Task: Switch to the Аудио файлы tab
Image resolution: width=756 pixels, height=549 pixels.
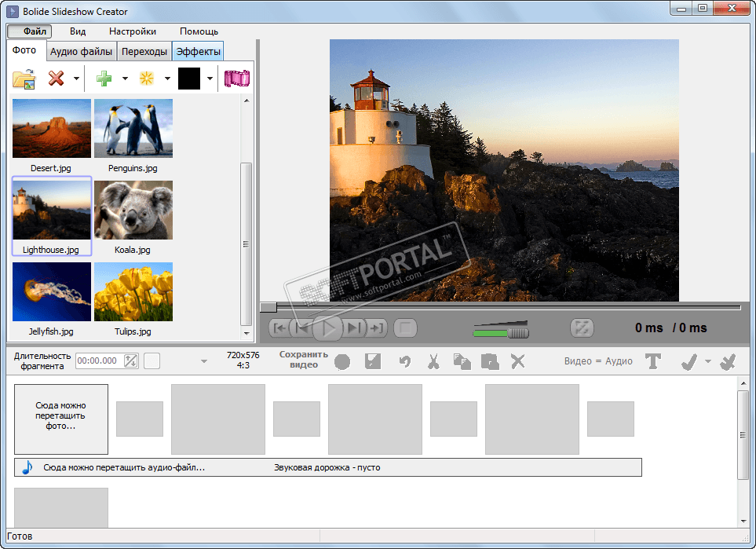Action: click(x=81, y=52)
